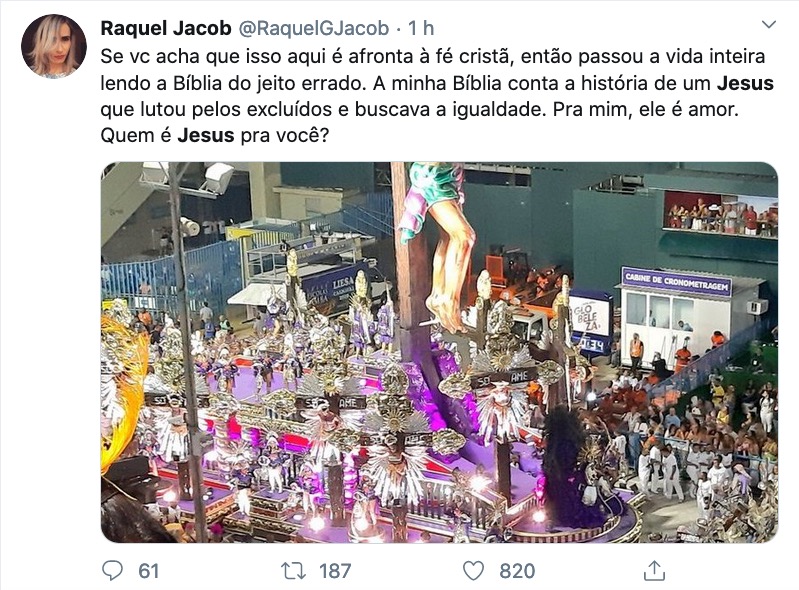Image resolution: width=799 pixels, height=590 pixels.
Task: Retweet this post via the arrows icon
Action: pyautogui.click(x=294, y=571)
